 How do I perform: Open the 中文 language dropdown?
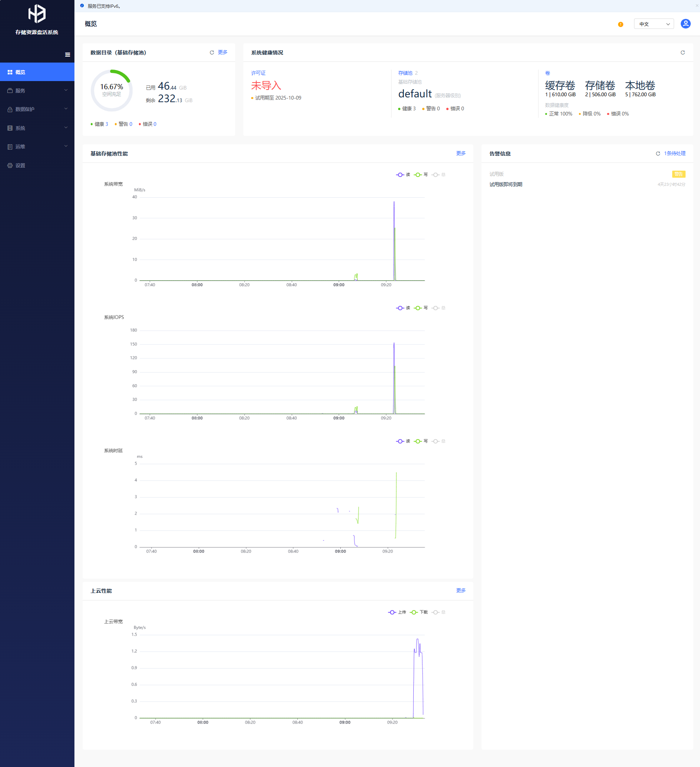coord(654,24)
